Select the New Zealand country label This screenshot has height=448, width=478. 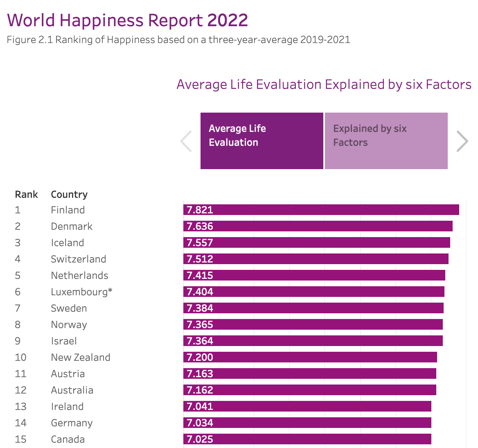click(81, 357)
